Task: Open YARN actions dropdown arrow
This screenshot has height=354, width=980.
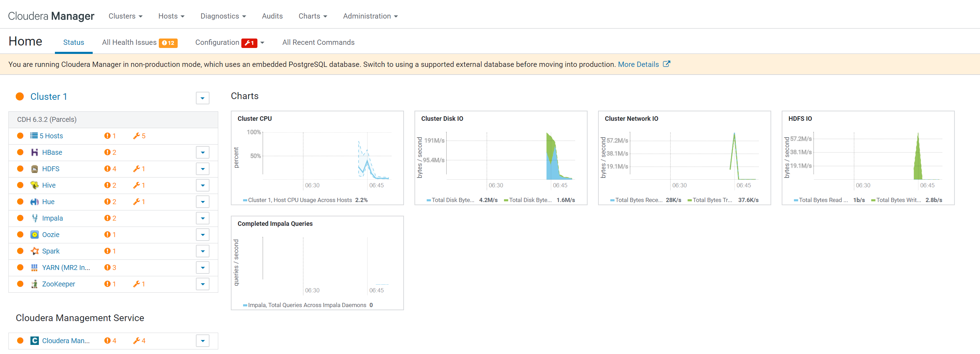Action: pos(203,268)
